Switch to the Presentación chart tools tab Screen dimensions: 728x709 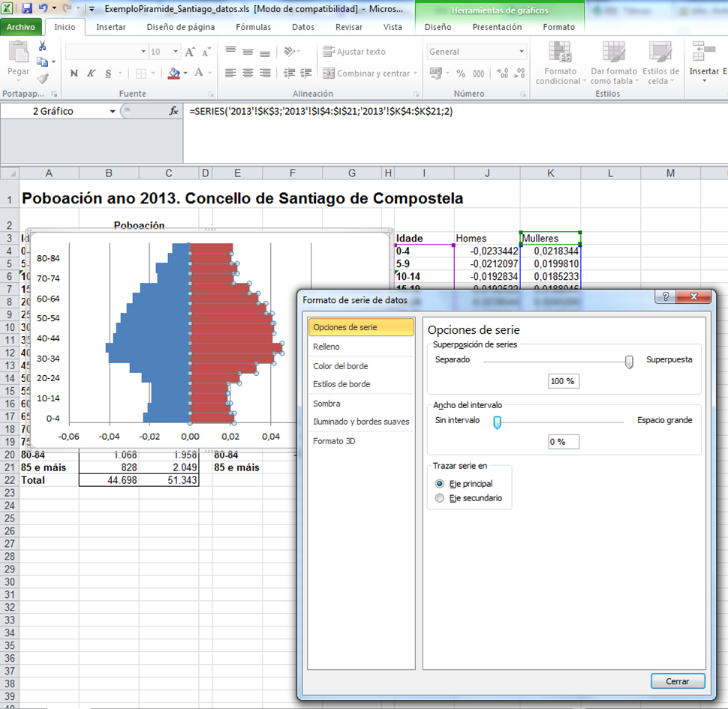point(497,27)
